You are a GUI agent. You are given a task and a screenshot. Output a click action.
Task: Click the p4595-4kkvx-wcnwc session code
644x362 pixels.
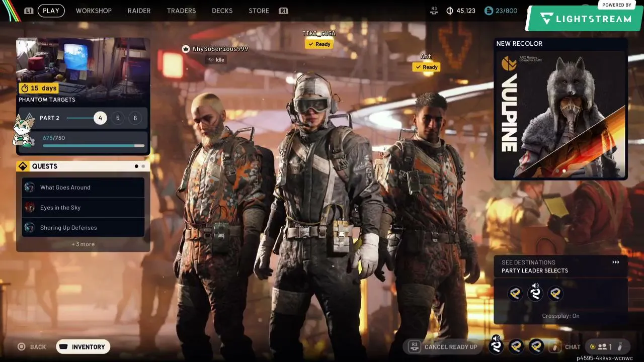(605, 358)
